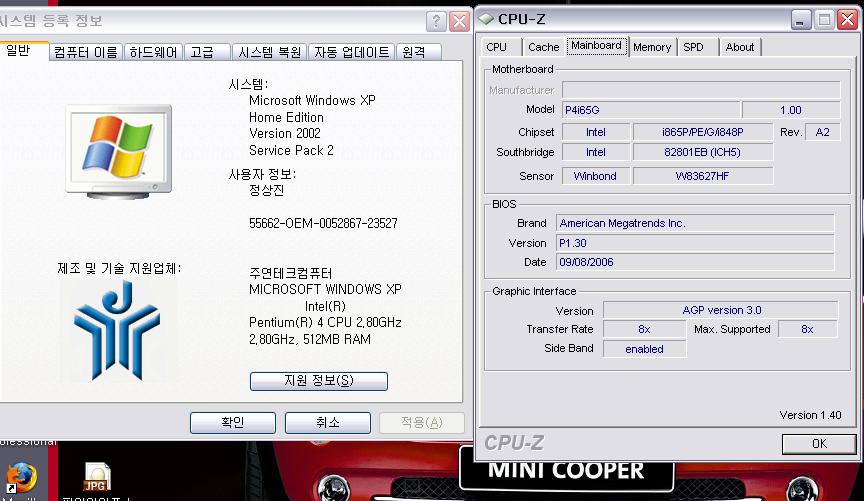This screenshot has width=864, height=501.
Task: Click the 2.80GHz, 512MB RAM text
Action: (x=310, y=339)
